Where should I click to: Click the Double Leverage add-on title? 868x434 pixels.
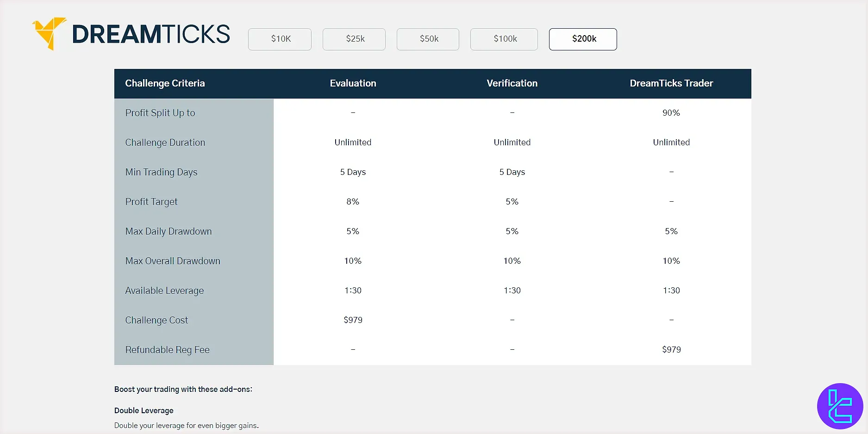(144, 411)
